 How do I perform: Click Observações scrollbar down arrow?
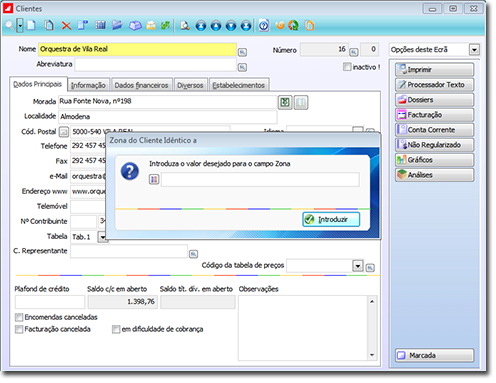372,355
